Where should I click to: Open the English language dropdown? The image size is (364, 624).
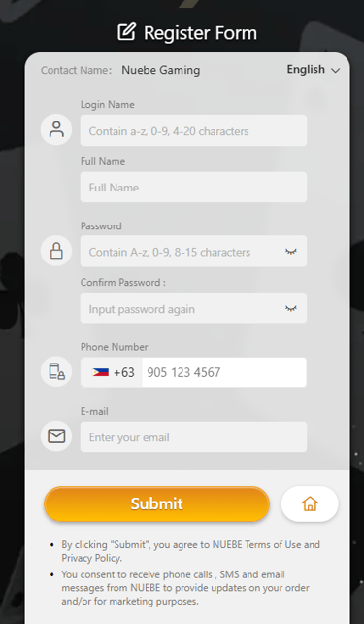coord(314,70)
